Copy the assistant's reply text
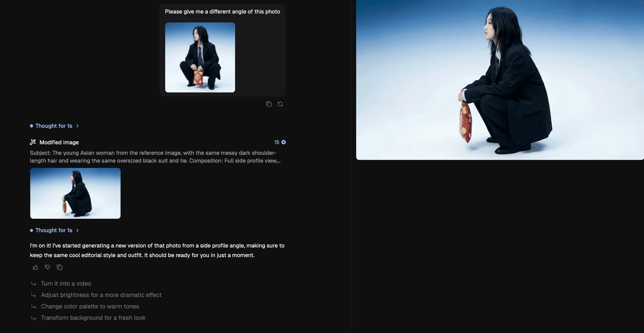Screen dimensions: 644x333 (59, 267)
